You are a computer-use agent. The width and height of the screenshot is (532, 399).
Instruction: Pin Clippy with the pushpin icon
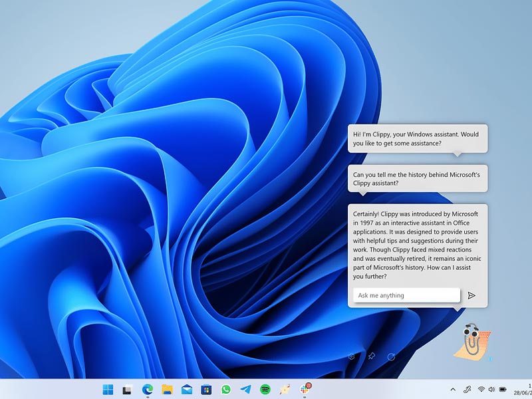pyautogui.click(x=372, y=356)
